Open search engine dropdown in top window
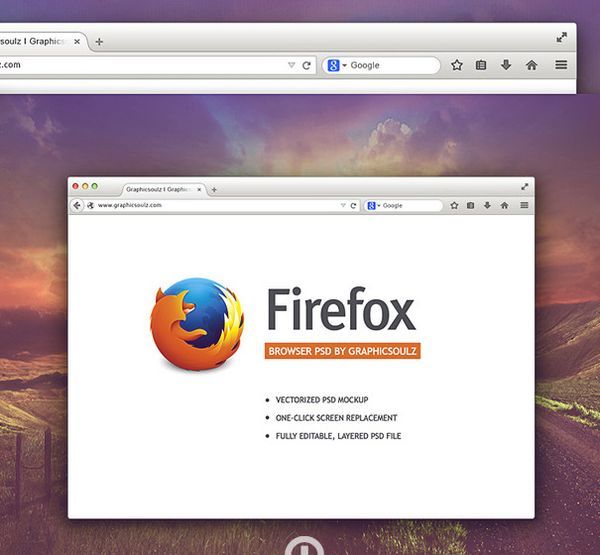This screenshot has width=600, height=555. (x=337, y=65)
